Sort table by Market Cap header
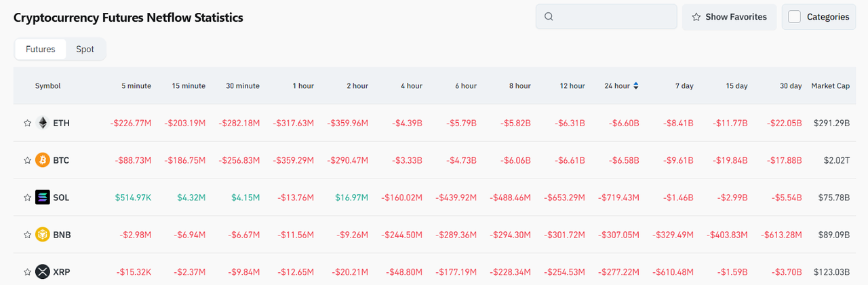 click(x=830, y=86)
